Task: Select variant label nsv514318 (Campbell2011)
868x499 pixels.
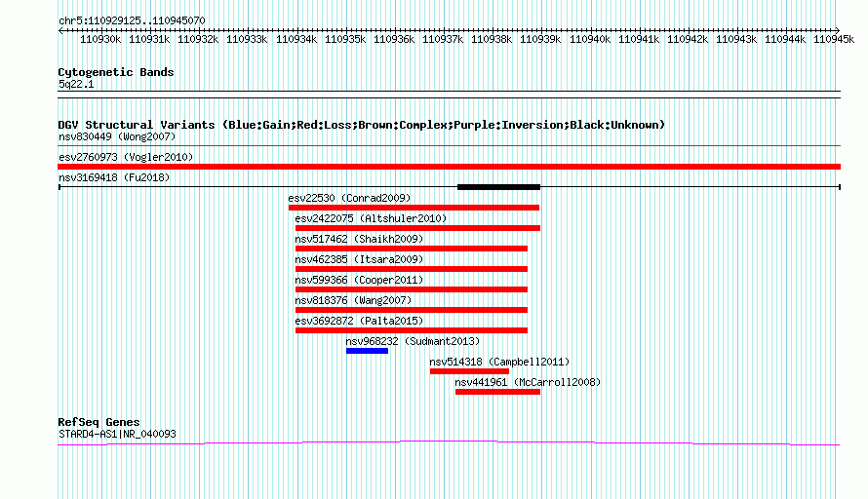Action: [500, 362]
